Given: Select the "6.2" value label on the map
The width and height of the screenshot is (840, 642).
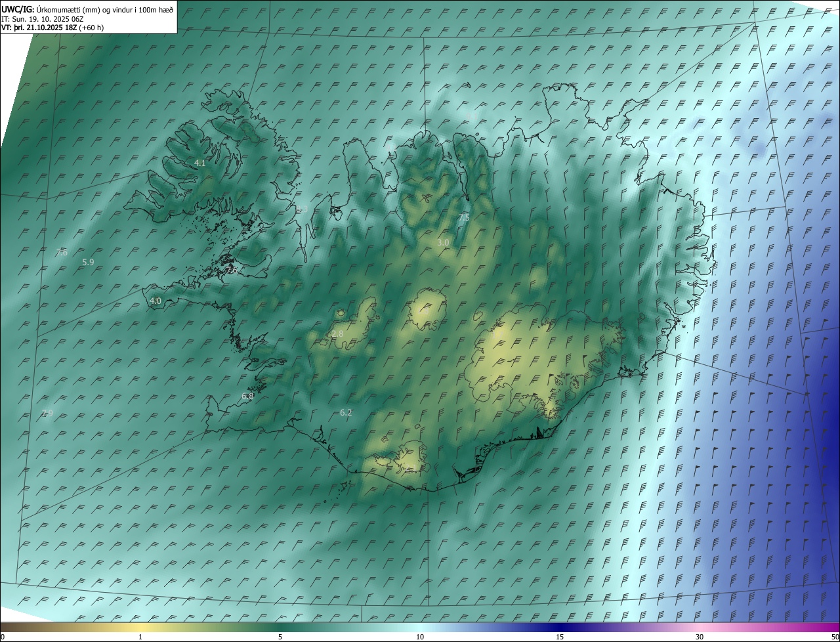Looking at the screenshot, I should pos(346,412).
